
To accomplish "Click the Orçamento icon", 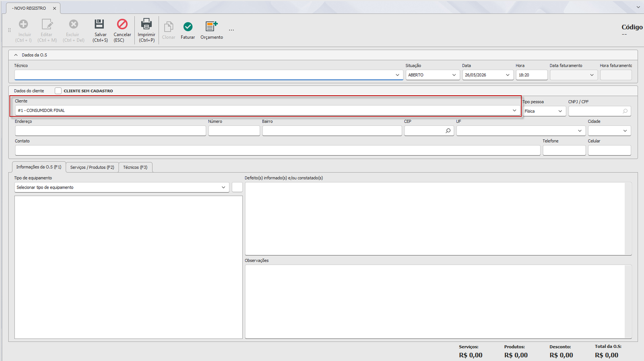I will 211,26.
